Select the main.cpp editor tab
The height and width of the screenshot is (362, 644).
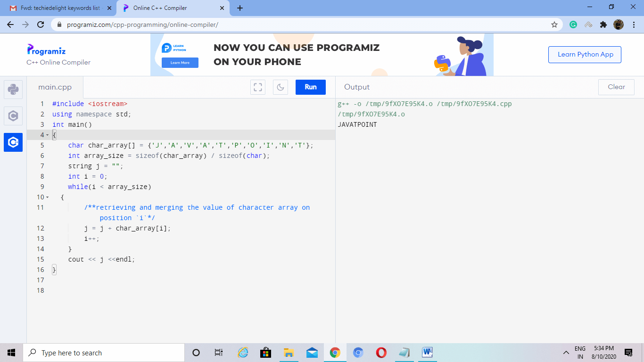pos(54,87)
